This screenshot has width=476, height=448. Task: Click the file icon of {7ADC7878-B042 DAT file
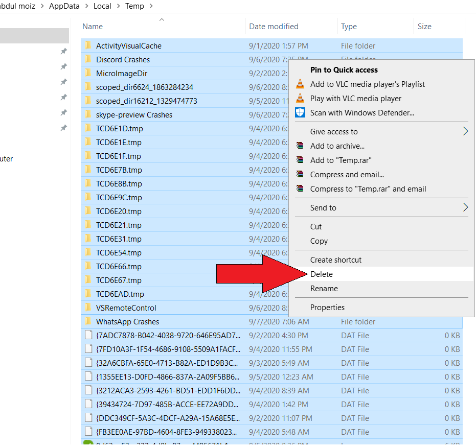point(88,335)
